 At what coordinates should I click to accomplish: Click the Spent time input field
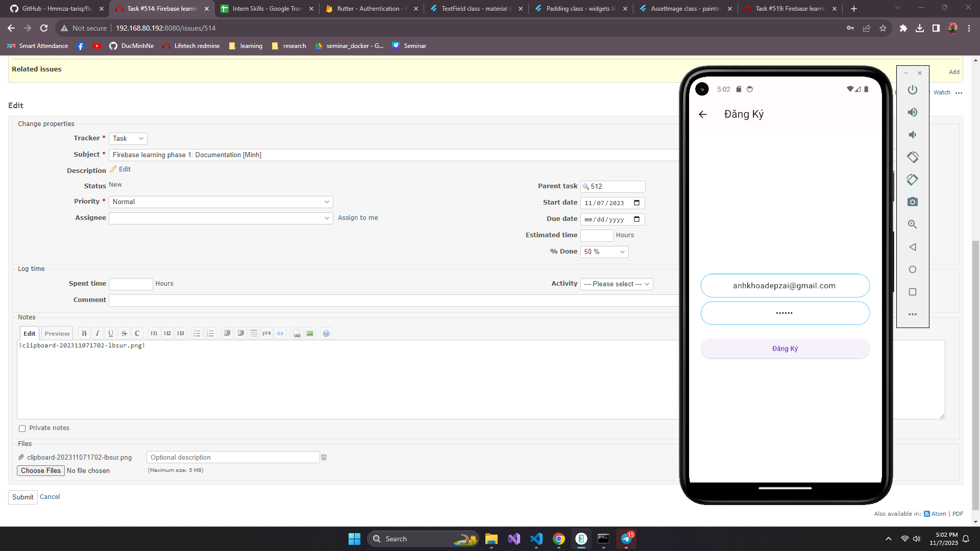tap(131, 284)
